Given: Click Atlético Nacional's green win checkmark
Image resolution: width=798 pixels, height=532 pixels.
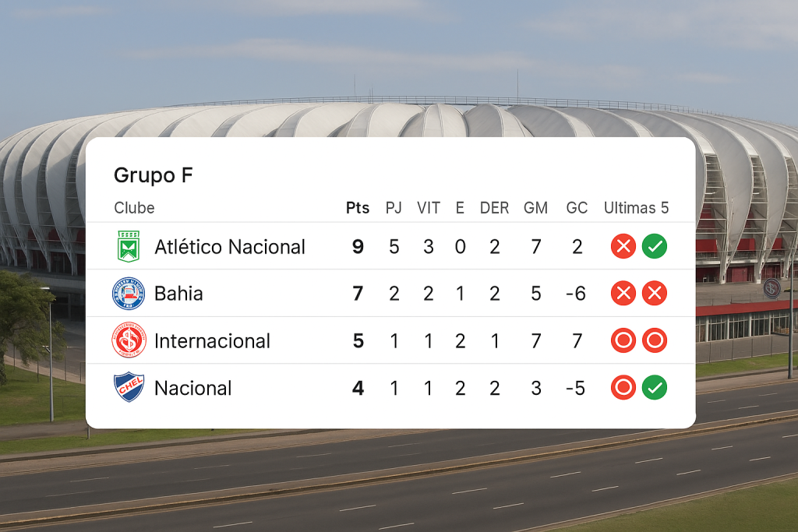Looking at the screenshot, I should (655, 246).
